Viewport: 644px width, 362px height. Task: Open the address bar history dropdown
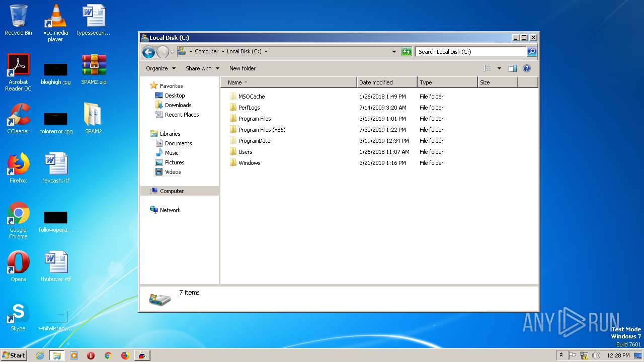click(x=394, y=52)
